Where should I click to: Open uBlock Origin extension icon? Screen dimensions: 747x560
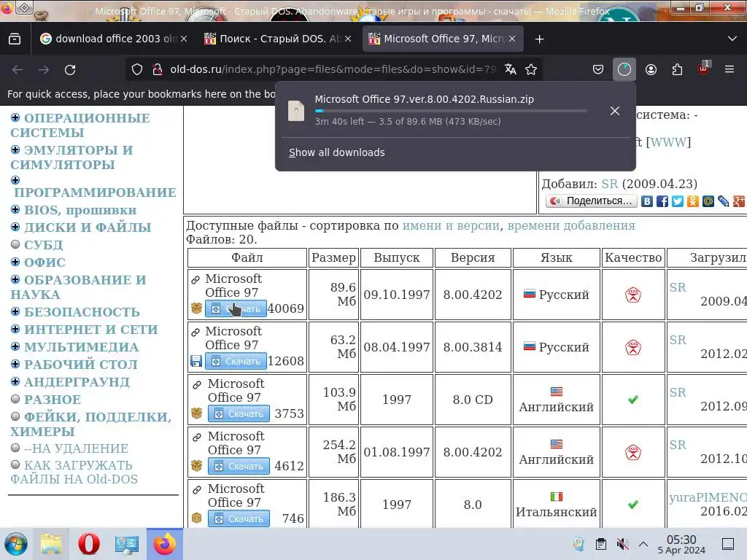coord(703,69)
